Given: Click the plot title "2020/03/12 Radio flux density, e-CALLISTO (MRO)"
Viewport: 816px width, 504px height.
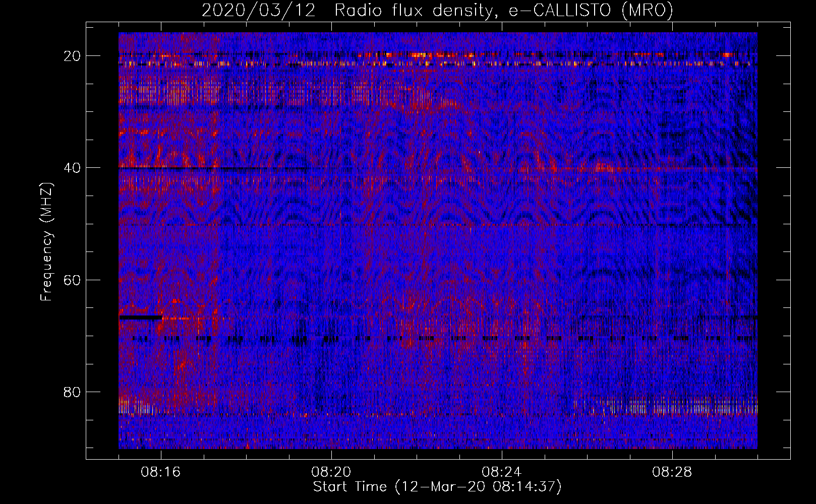Looking at the screenshot, I should pos(437,10).
